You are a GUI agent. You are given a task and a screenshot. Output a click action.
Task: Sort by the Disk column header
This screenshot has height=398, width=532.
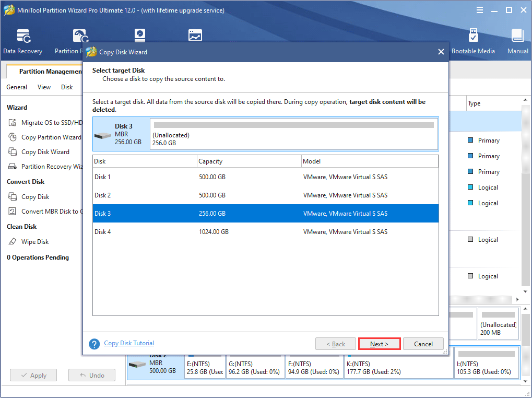click(145, 161)
